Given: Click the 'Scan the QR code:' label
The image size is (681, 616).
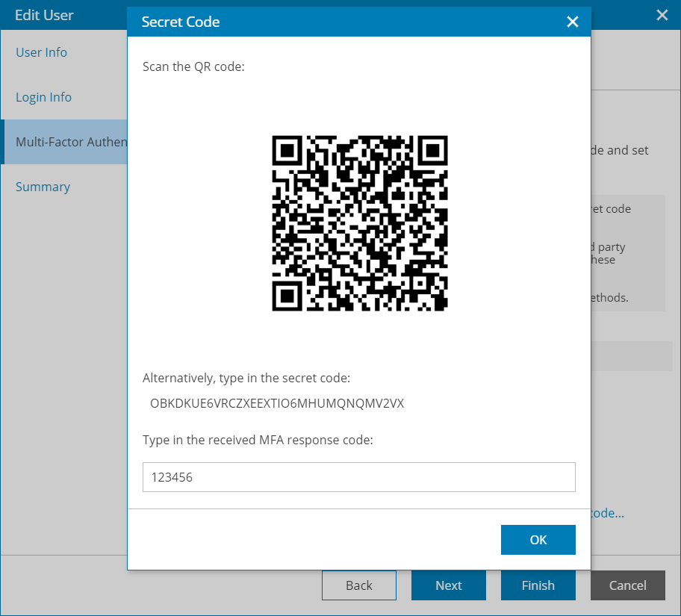Looking at the screenshot, I should [x=193, y=66].
